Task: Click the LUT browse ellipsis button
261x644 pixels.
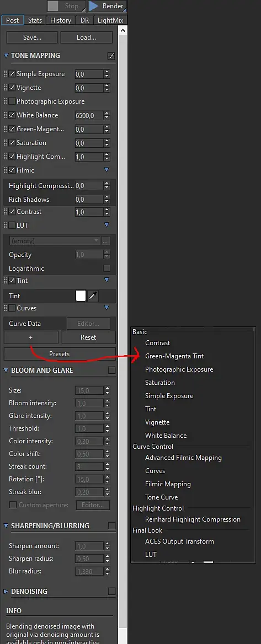Action: pyautogui.click(x=105, y=241)
